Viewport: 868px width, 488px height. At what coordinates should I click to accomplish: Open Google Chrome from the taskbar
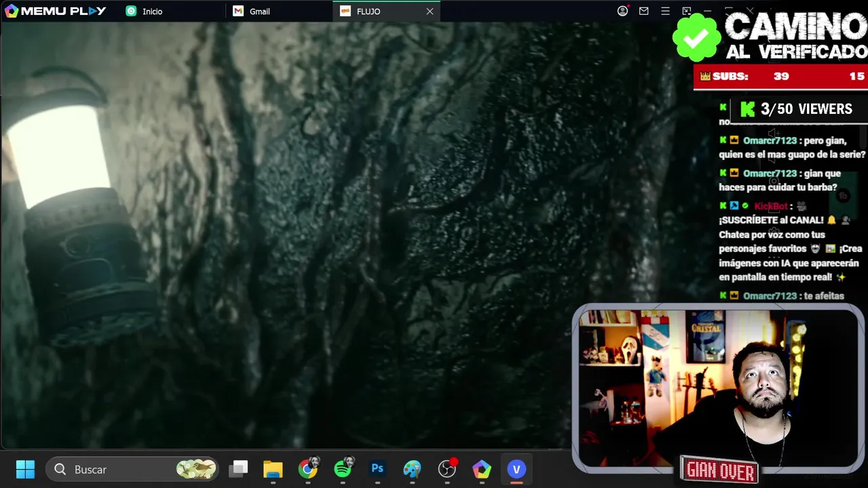coord(309,469)
